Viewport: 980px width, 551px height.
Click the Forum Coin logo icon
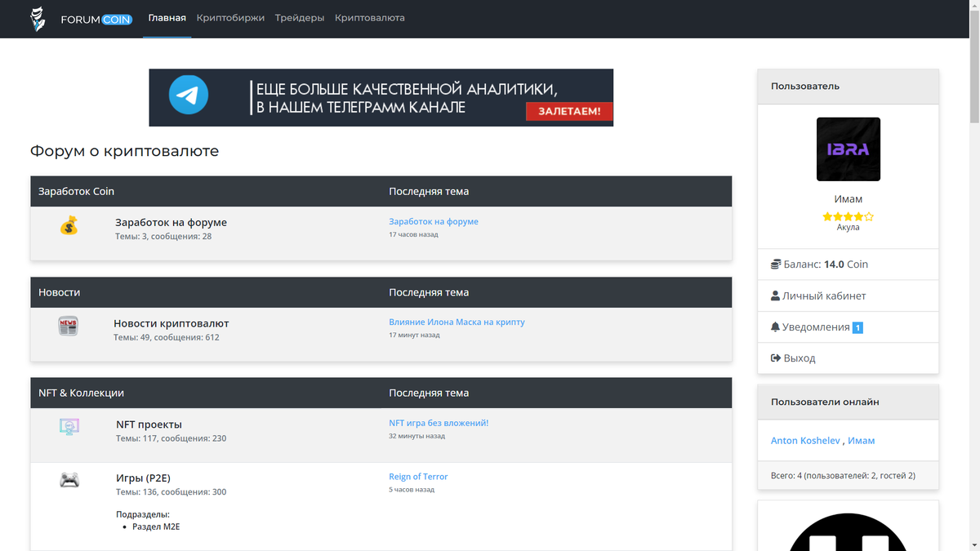38,19
